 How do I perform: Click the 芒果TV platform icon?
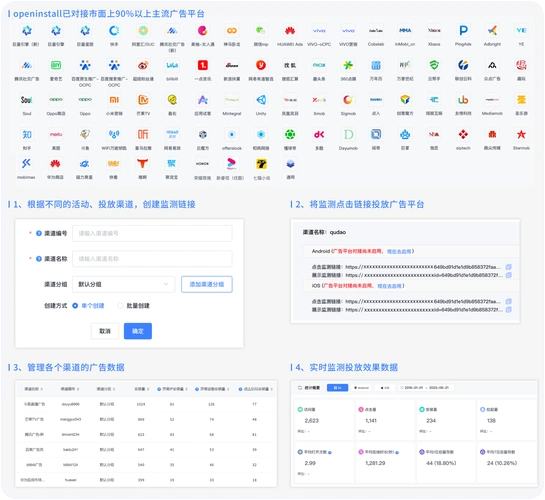coord(143,100)
